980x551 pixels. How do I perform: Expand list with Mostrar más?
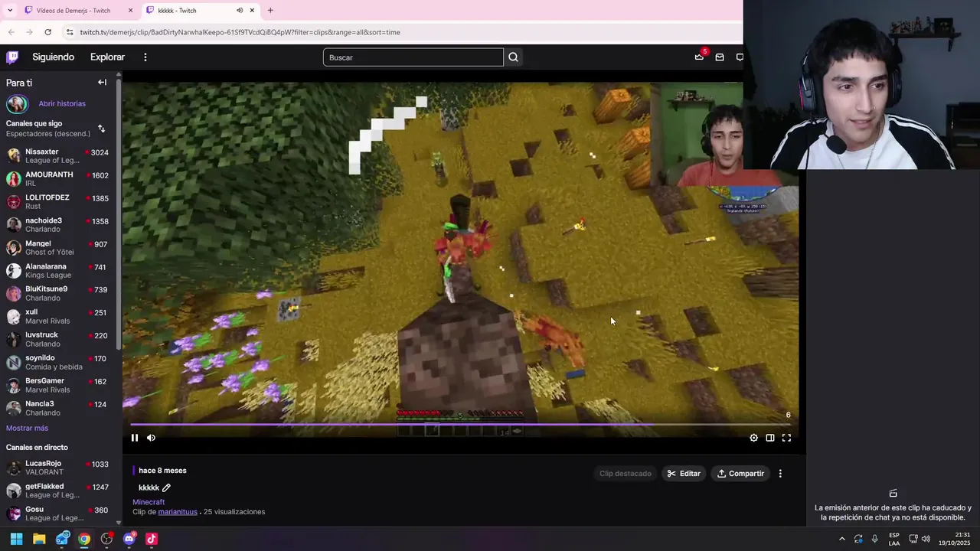[27, 428]
